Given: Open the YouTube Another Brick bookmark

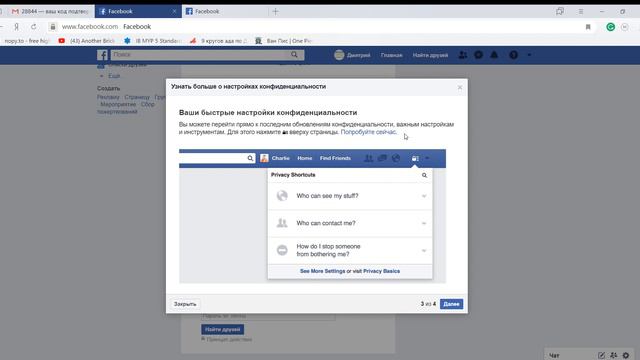Looking at the screenshot, I should coord(87,41).
